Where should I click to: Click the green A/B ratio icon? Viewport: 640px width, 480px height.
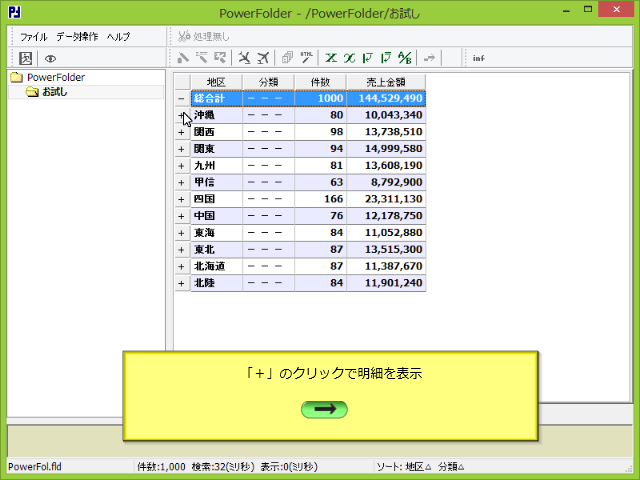click(405, 58)
